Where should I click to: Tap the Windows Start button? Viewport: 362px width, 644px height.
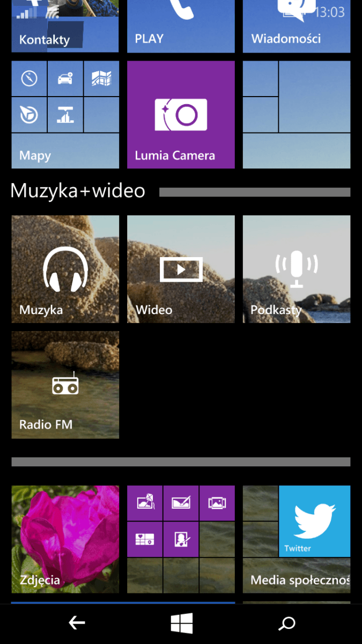click(181, 623)
